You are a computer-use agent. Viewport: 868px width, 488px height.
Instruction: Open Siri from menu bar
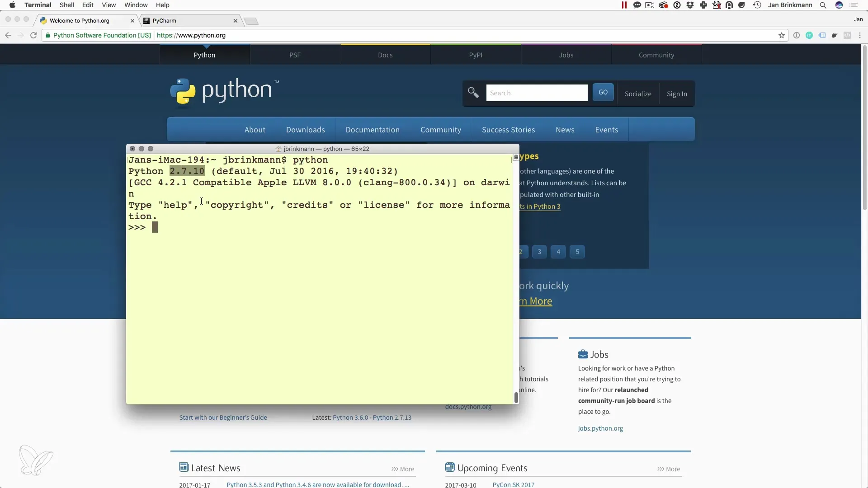(839, 5)
